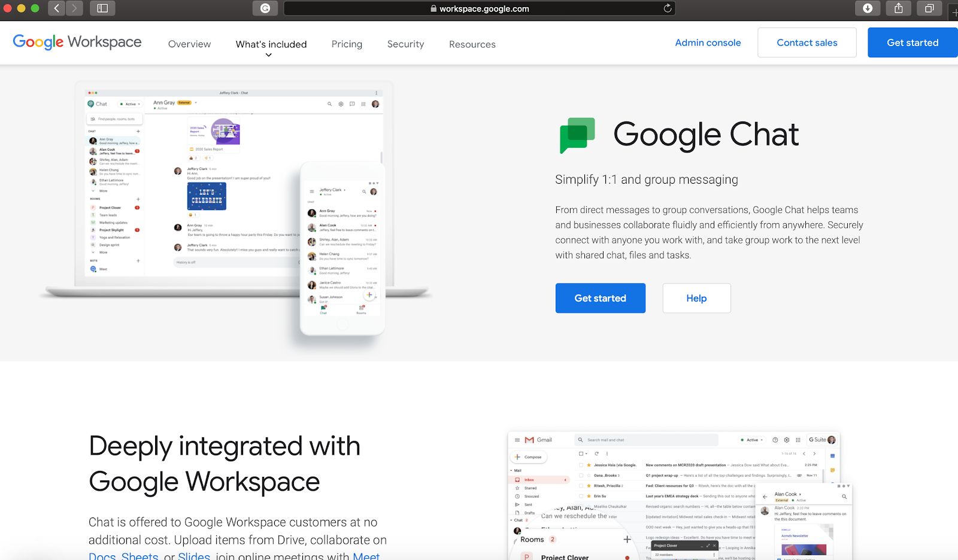Show all tabs overview in Safari
This screenshot has height=560, width=958.
(x=929, y=8)
